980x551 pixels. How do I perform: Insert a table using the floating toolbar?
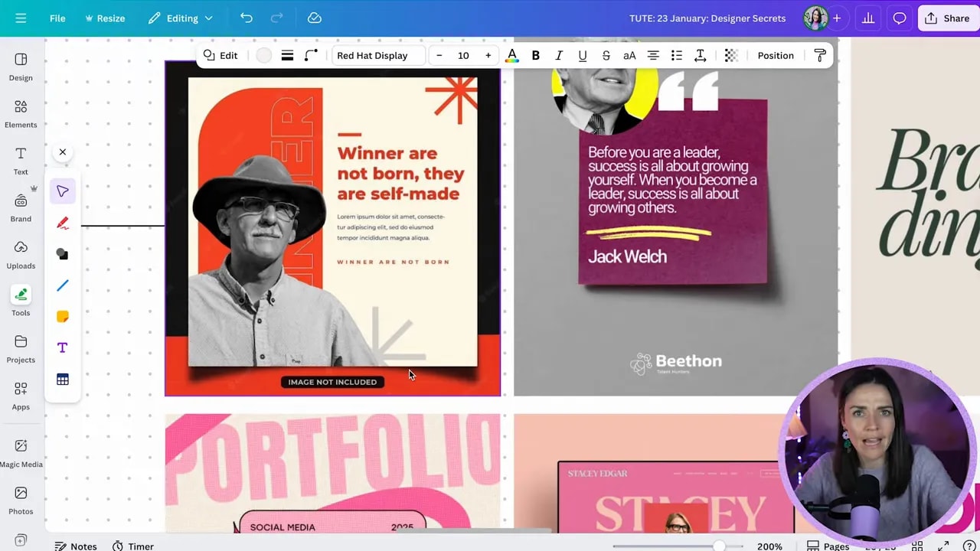point(62,379)
